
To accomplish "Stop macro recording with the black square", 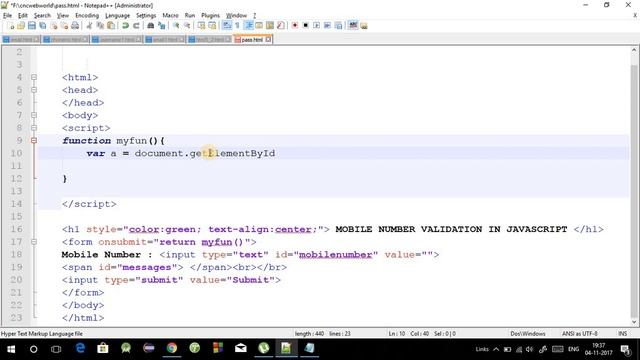I will 305,25.
